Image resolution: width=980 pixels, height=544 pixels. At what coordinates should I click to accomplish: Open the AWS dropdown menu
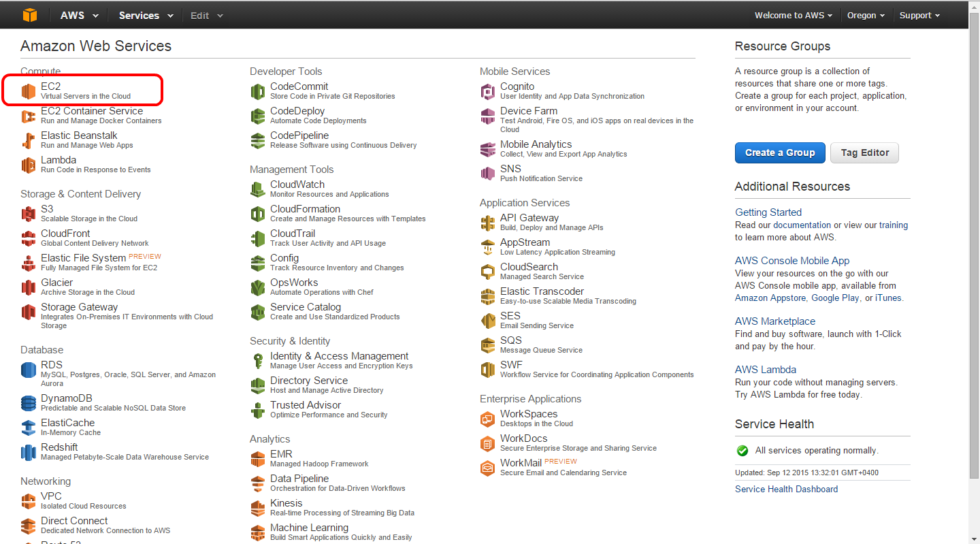79,15
